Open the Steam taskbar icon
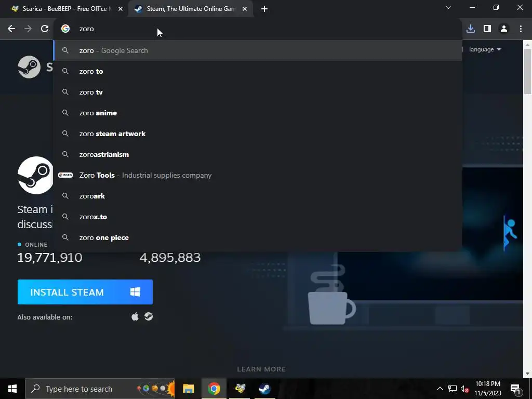The height and width of the screenshot is (399, 532). [x=264, y=389]
